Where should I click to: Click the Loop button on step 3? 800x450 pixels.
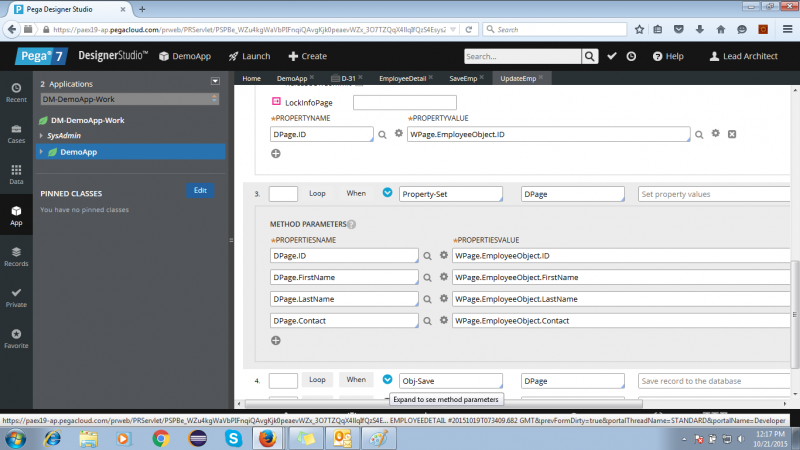317,193
